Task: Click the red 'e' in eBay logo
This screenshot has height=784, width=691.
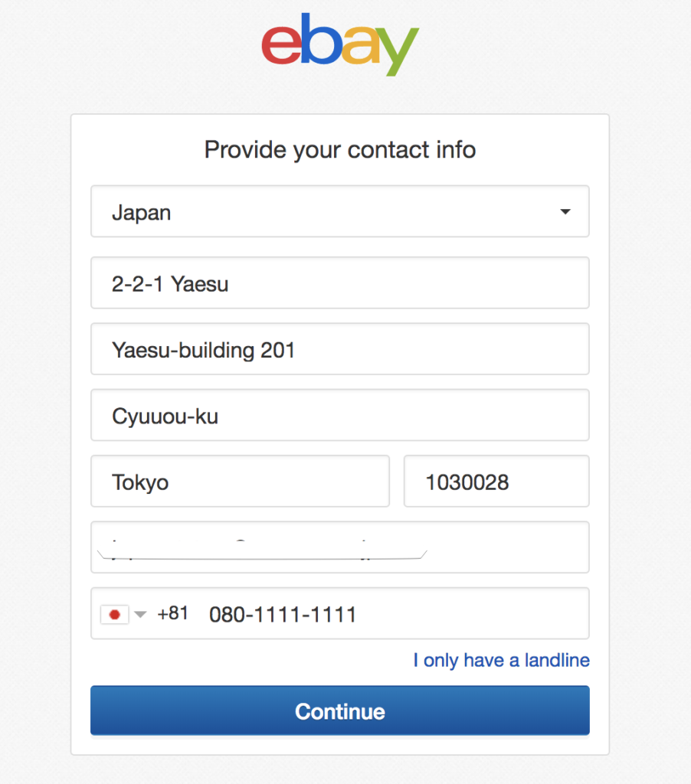Action: click(282, 45)
